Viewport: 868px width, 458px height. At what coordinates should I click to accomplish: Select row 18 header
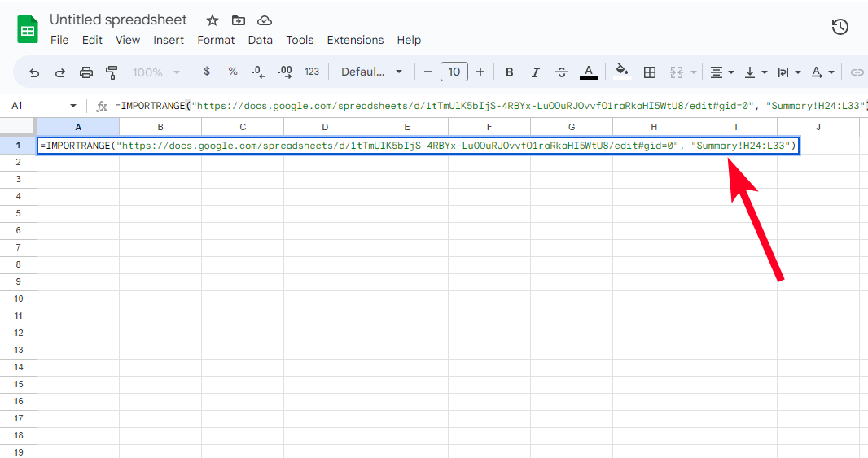pyautogui.click(x=18, y=435)
